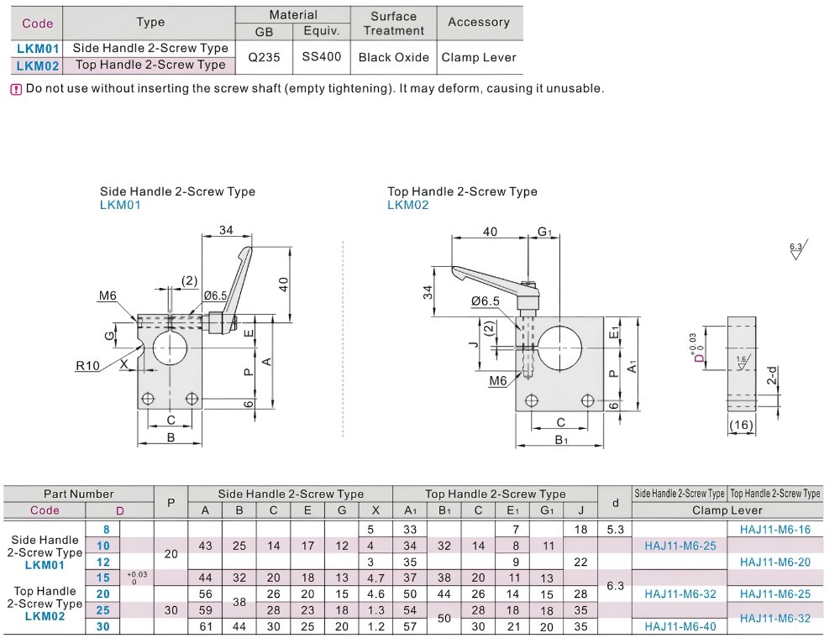
Task: Open clamp lever HAJ11-M6-20
Action: click(774, 562)
